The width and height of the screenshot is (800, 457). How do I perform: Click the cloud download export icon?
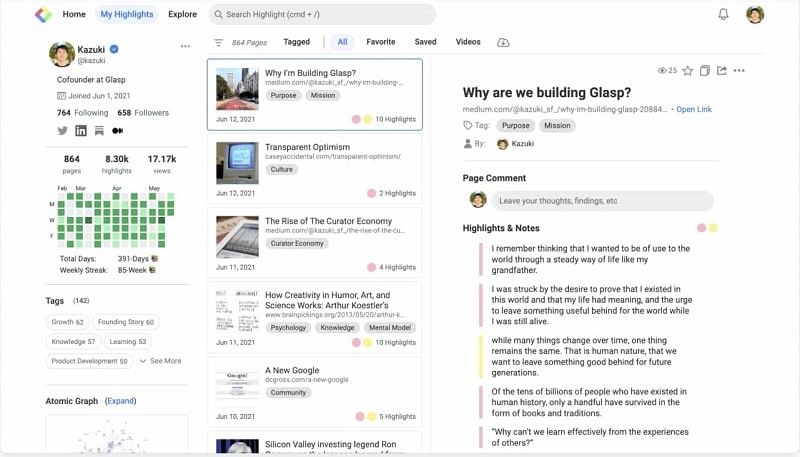coord(503,42)
